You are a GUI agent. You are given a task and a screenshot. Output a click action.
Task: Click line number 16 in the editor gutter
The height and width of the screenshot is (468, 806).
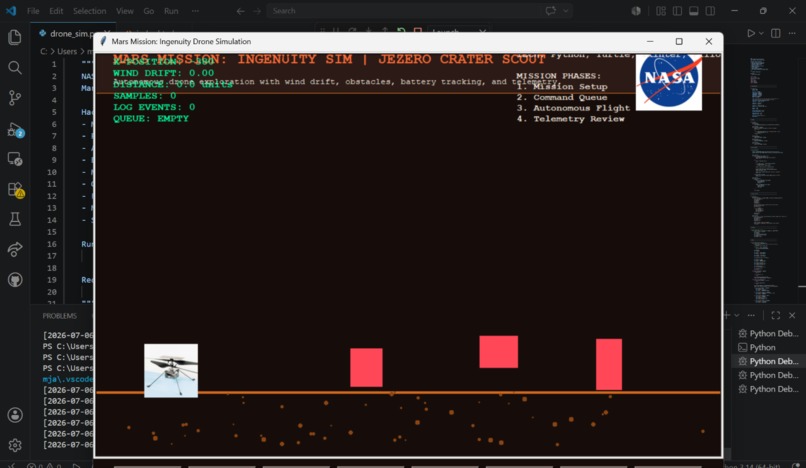pyautogui.click(x=52, y=244)
